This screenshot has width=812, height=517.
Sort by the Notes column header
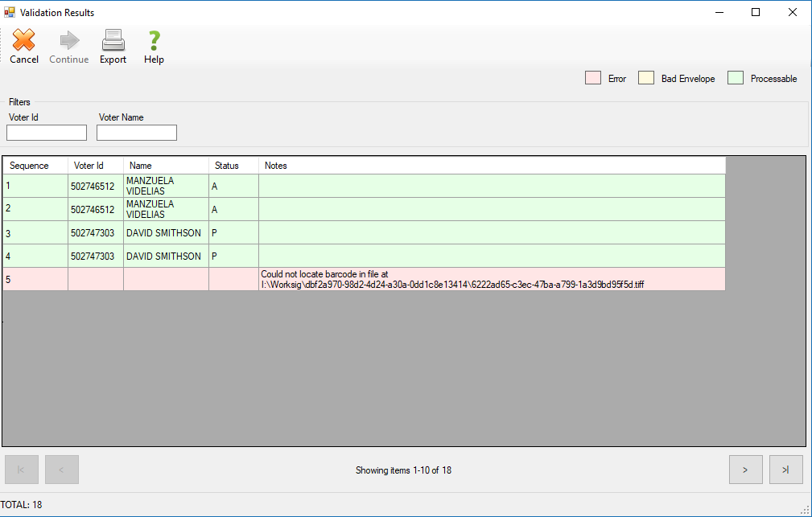pos(492,166)
